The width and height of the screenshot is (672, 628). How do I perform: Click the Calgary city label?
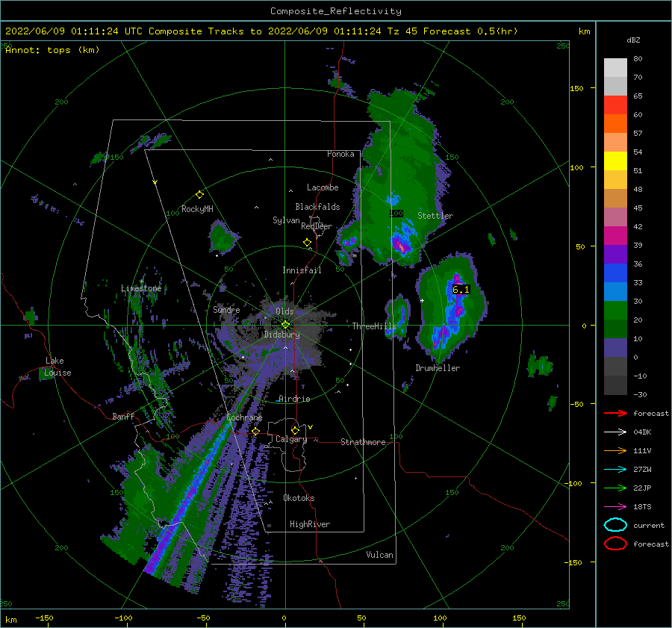[291, 439]
